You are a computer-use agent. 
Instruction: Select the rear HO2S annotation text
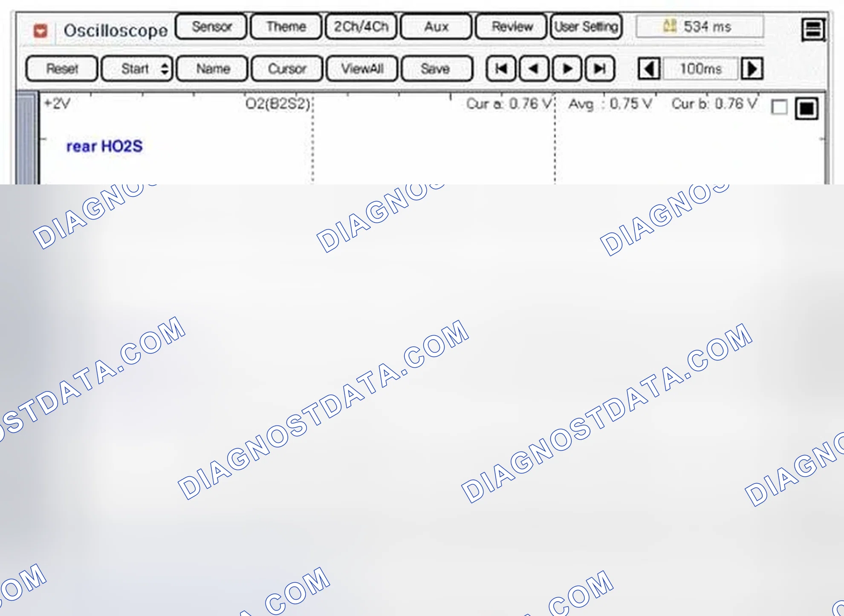pyautogui.click(x=104, y=146)
